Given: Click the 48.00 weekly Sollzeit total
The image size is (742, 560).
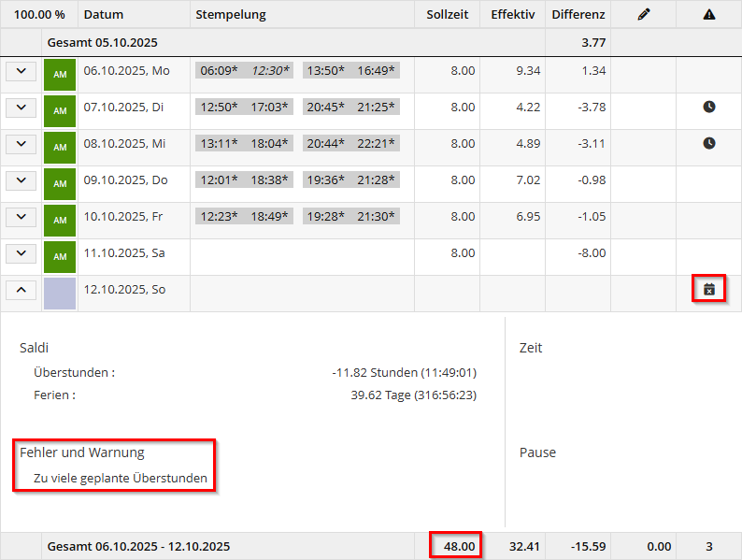Looking at the screenshot, I should (456, 546).
